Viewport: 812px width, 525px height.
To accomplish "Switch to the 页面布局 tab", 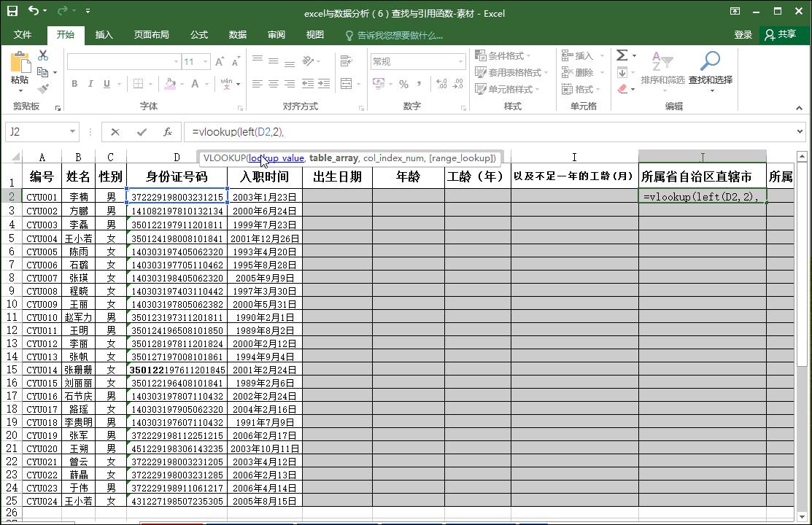I will [x=151, y=35].
